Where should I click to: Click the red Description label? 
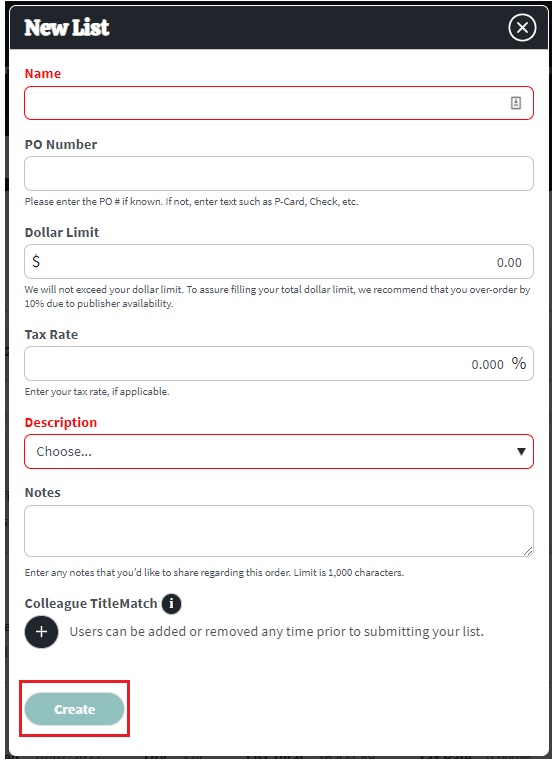click(x=61, y=422)
